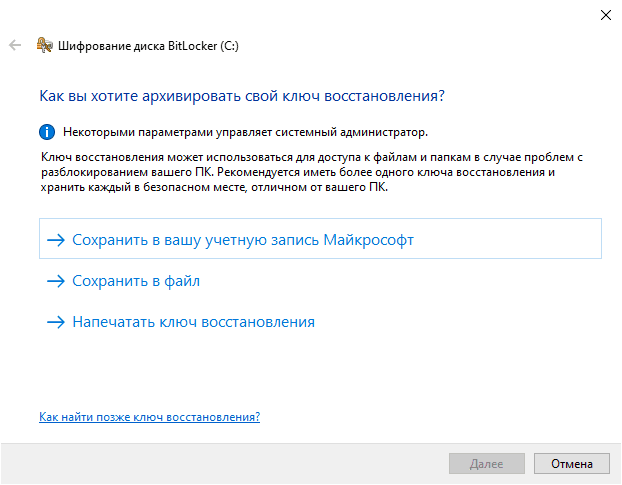
Task: Click the arrow icon beside Сохранить в файл
Action: (x=55, y=282)
